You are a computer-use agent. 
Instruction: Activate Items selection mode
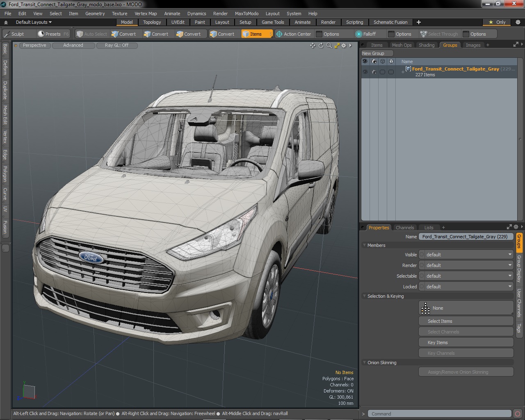point(256,34)
